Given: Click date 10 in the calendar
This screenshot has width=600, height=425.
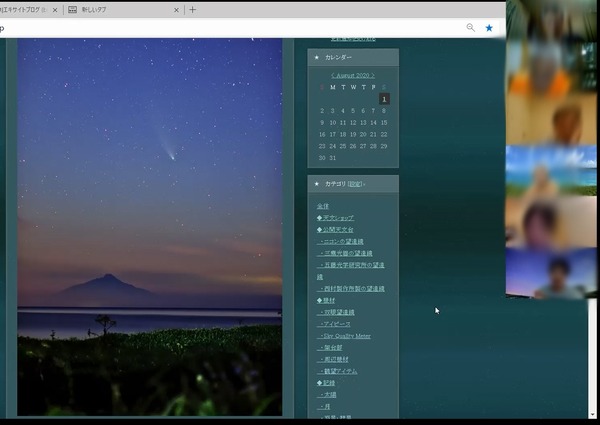Looking at the screenshot, I should [x=333, y=122].
